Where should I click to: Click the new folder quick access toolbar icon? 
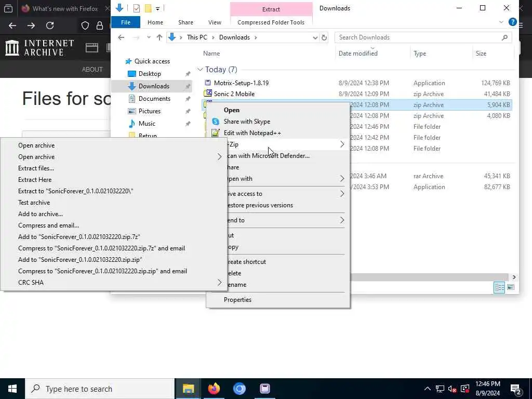coord(148,8)
